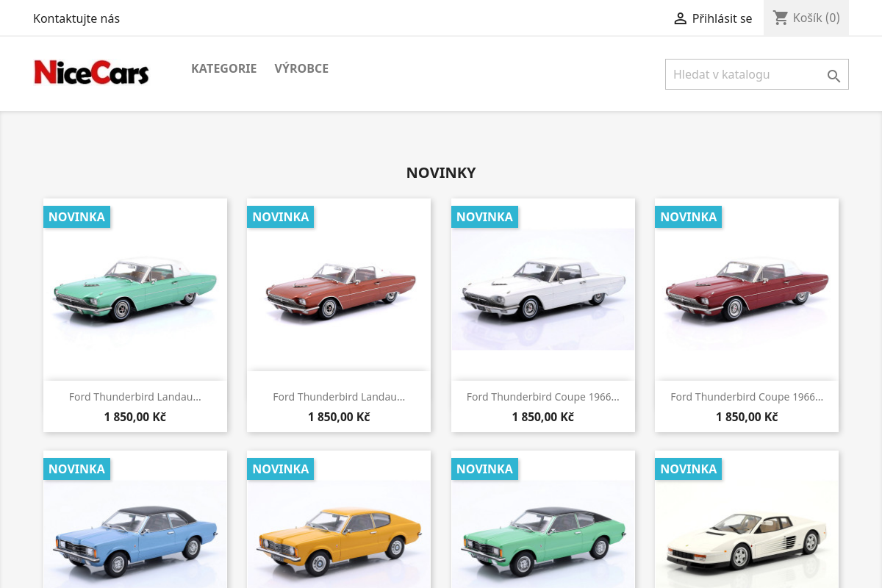Click the price under white Thunderbird Coupe
This screenshot has width=882, height=588.
pos(543,417)
